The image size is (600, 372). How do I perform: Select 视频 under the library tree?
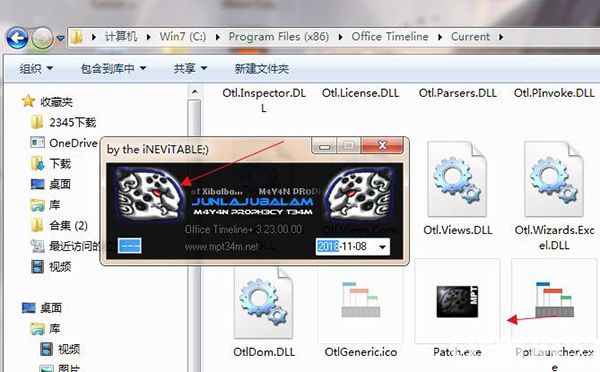click(60, 349)
